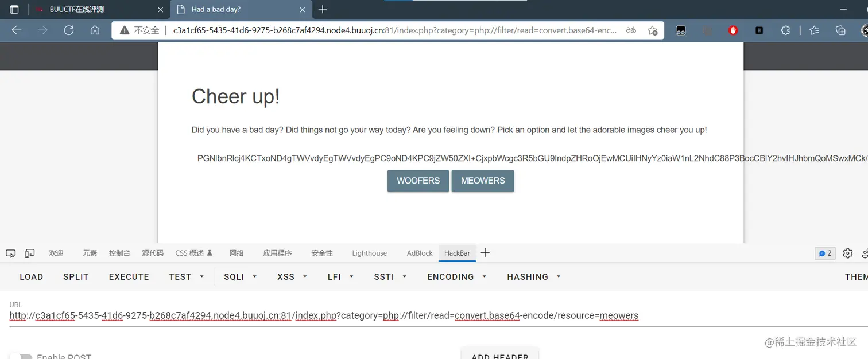The width and height of the screenshot is (868, 359).
Task: Open the translate page icon in address bar
Action: 631,30
